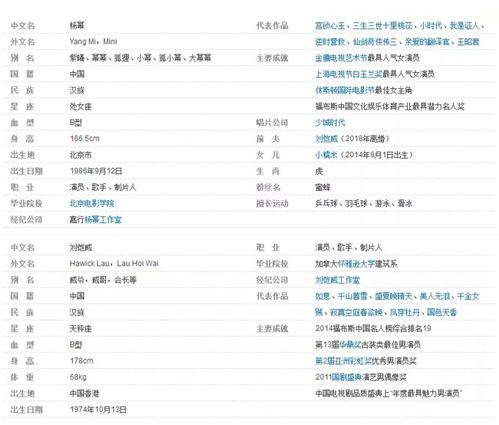Click the fan name value 蜜蜂
The image size is (499, 425).
pyautogui.click(x=323, y=187)
